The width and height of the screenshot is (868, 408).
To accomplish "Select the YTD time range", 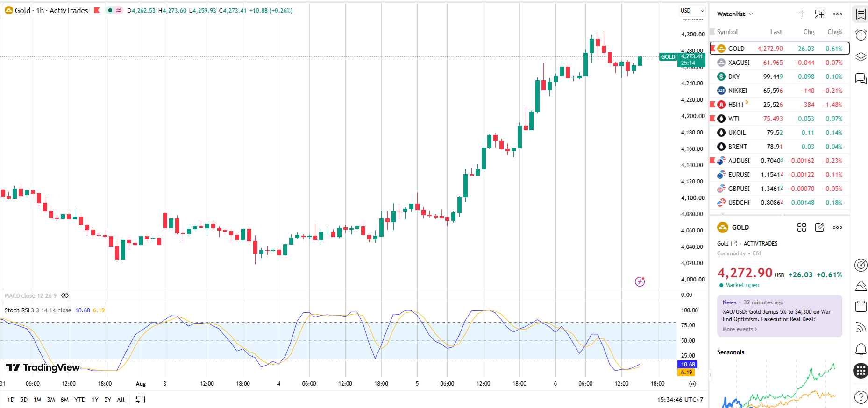I will [x=80, y=400].
